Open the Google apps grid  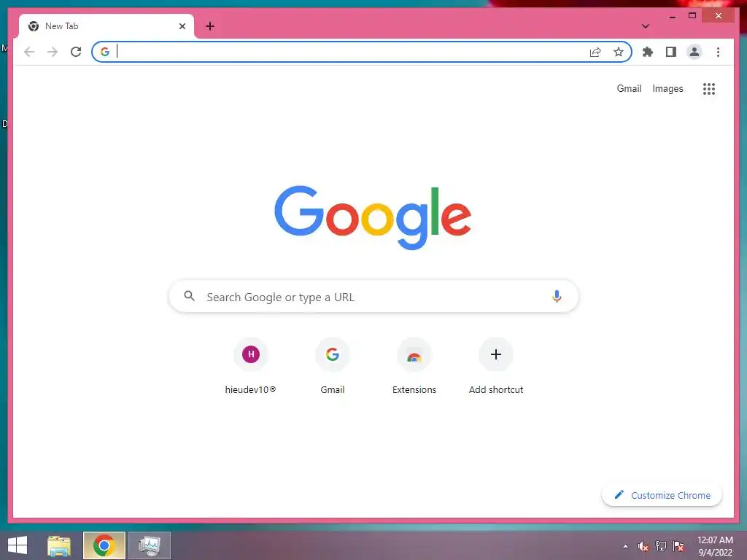click(709, 88)
